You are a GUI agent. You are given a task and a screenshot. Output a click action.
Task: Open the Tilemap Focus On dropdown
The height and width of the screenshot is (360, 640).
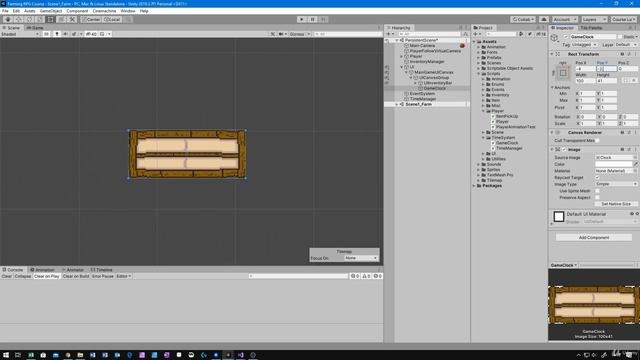[361, 258]
